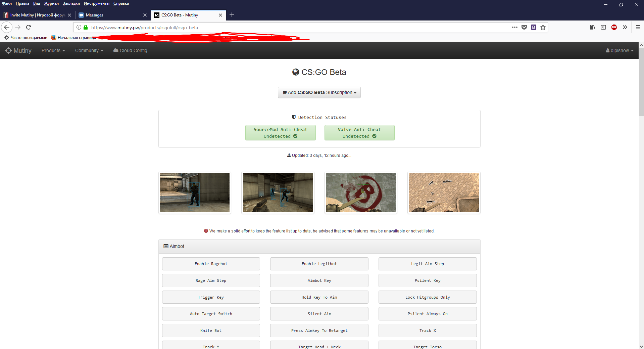The width and height of the screenshot is (644, 349).
Task: Click the Enable Ragebot feature button
Action: [211, 264]
